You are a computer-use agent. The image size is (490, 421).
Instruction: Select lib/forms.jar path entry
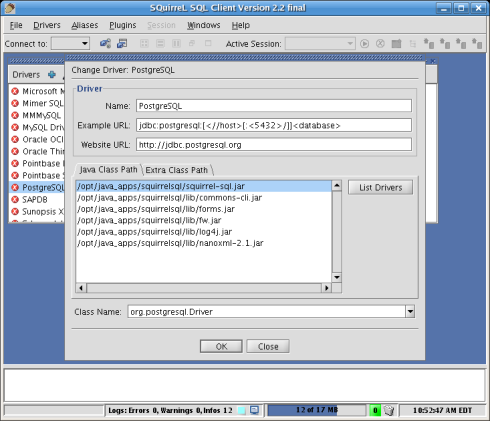(204, 209)
